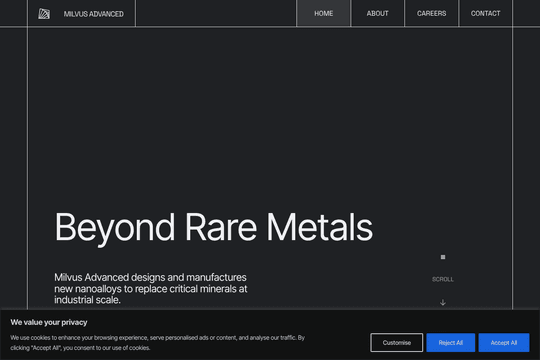Click the 'We value your privacy' title

pyautogui.click(x=49, y=322)
